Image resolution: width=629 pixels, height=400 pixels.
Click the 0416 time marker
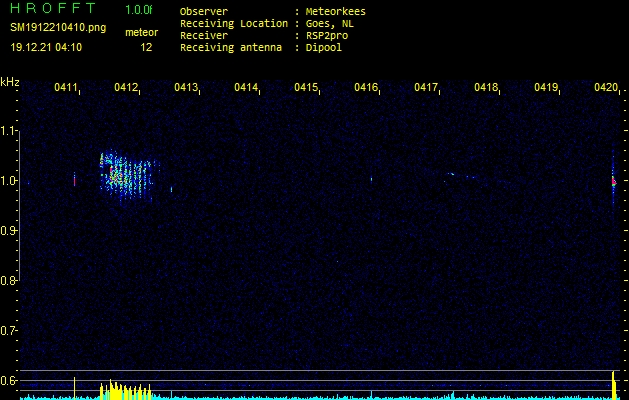tap(365, 87)
